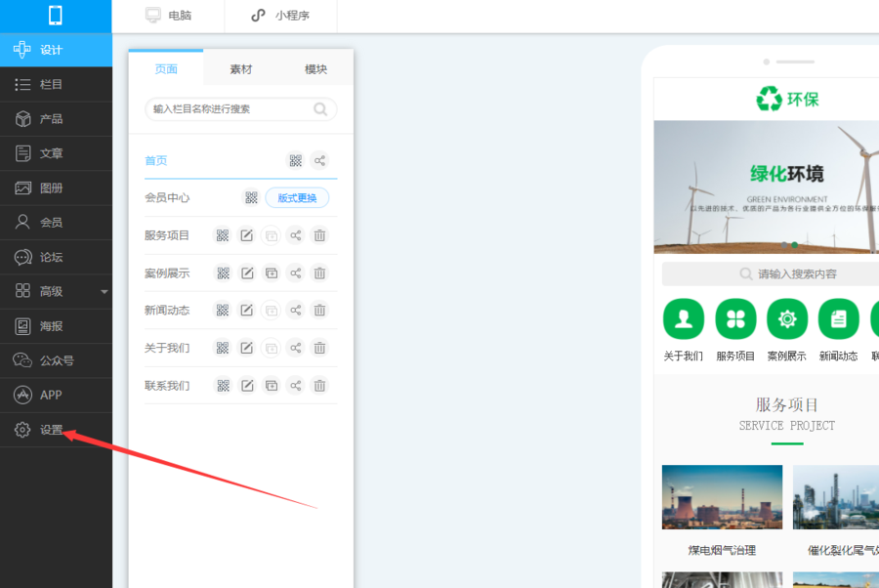Tap the 案例展示 gear icon in preview
The width and height of the screenshot is (879, 588).
(x=787, y=319)
